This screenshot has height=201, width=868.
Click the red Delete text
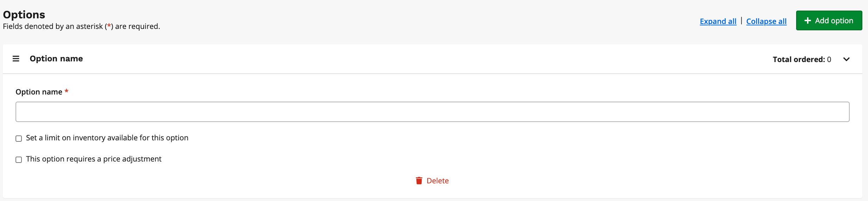pyautogui.click(x=438, y=181)
